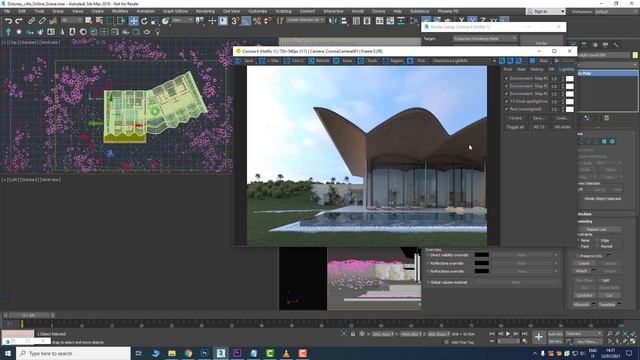
Task: Open the Select by Name tool
Action: (99, 20)
